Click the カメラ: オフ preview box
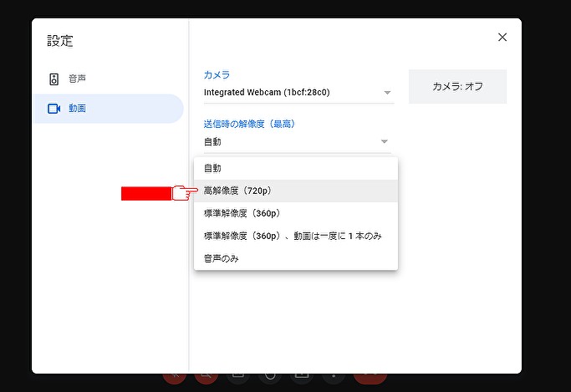Screen dimensions: 571x392 click(x=457, y=87)
